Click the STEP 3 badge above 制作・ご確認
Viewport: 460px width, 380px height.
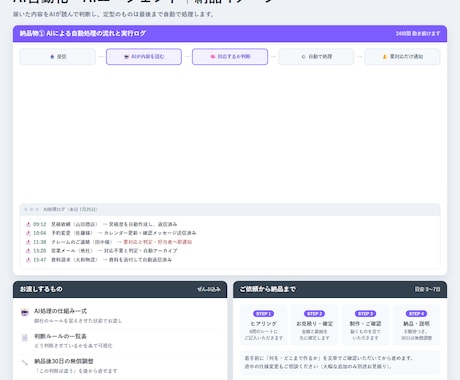[365, 314]
